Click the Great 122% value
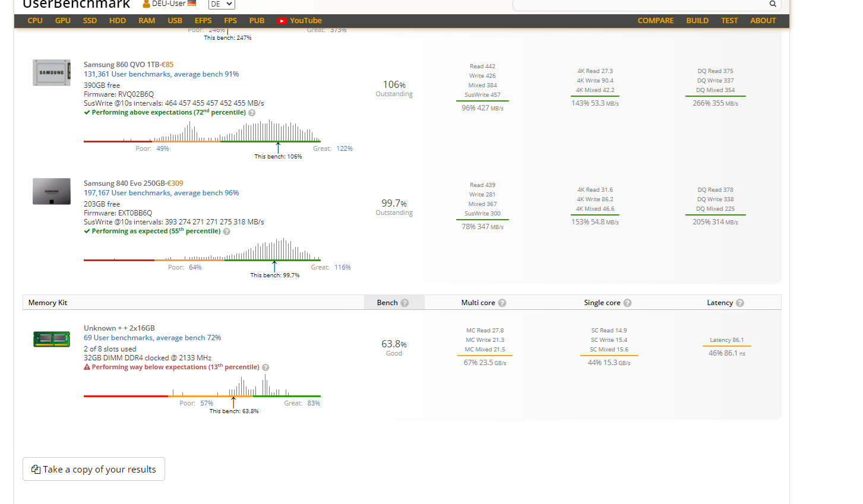Image resolution: width=863 pixels, height=504 pixels. [344, 149]
